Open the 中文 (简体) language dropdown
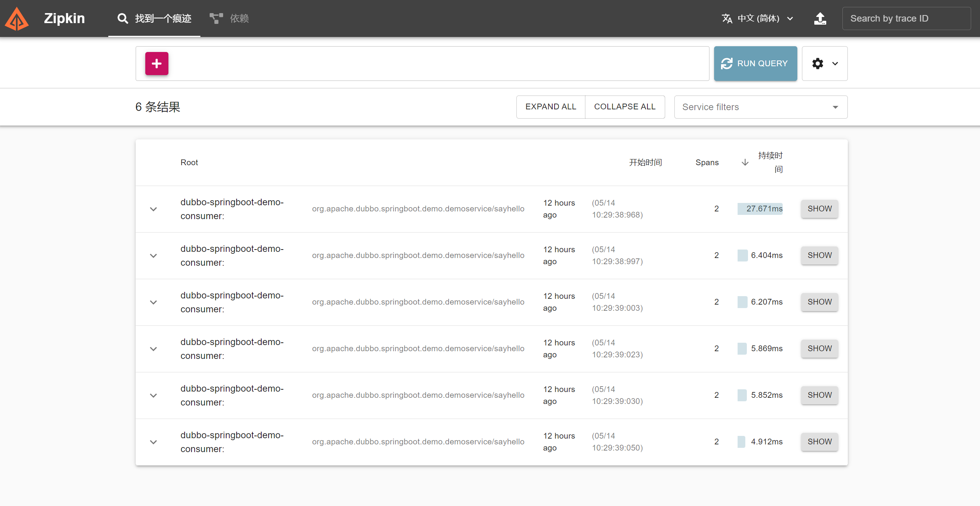The width and height of the screenshot is (980, 506). pyautogui.click(x=758, y=18)
